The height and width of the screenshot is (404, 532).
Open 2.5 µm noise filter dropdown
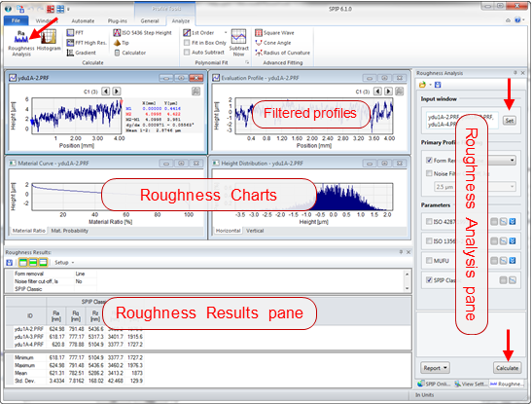point(512,187)
